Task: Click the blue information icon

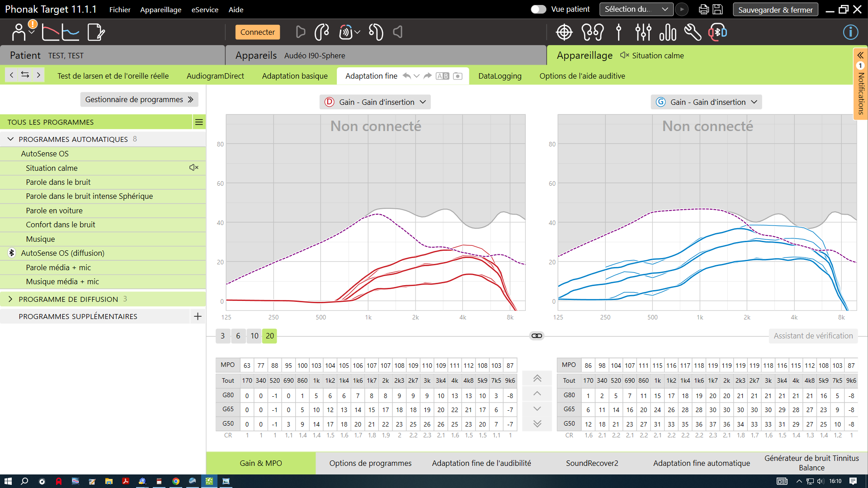Action: pos(850,32)
